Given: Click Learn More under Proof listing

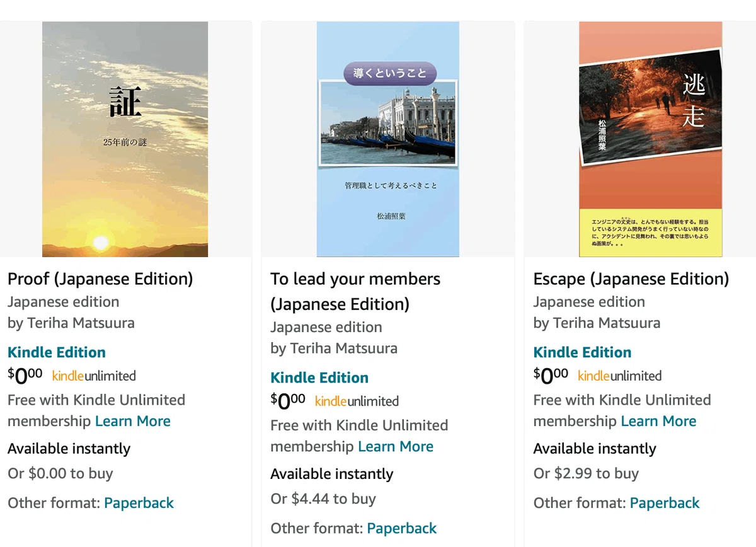Looking at the screenshot, I should [133, 421].
